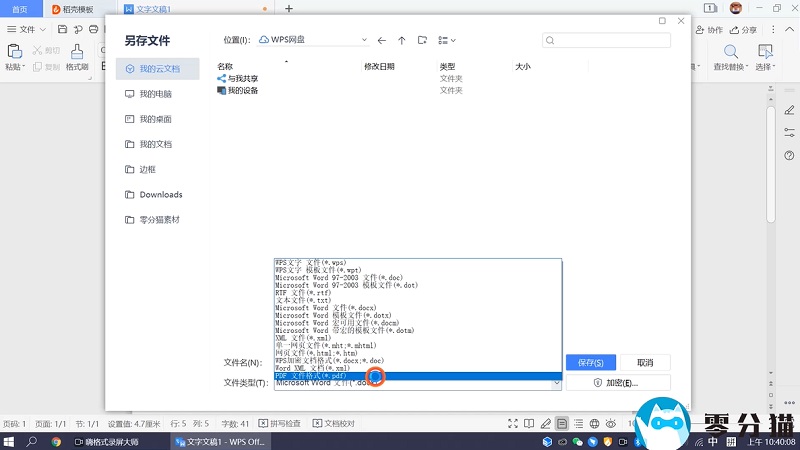Toggle 拼写检查 in status bar
This screenshot has height=450, width=800.
pos(280,423)
